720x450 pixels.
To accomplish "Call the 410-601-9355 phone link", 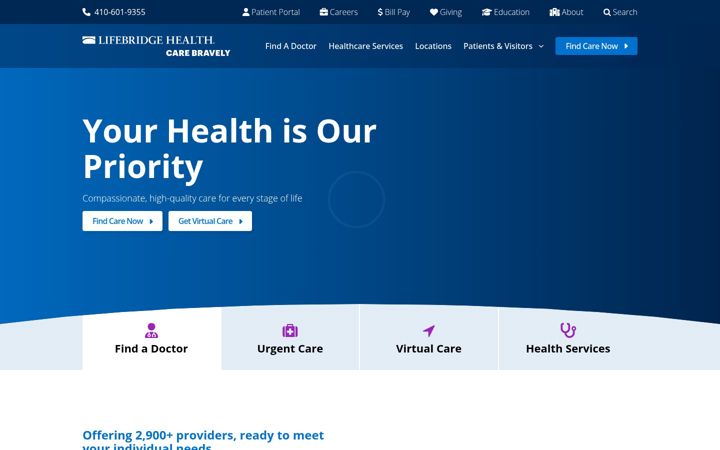I will [x=114, y=12].
